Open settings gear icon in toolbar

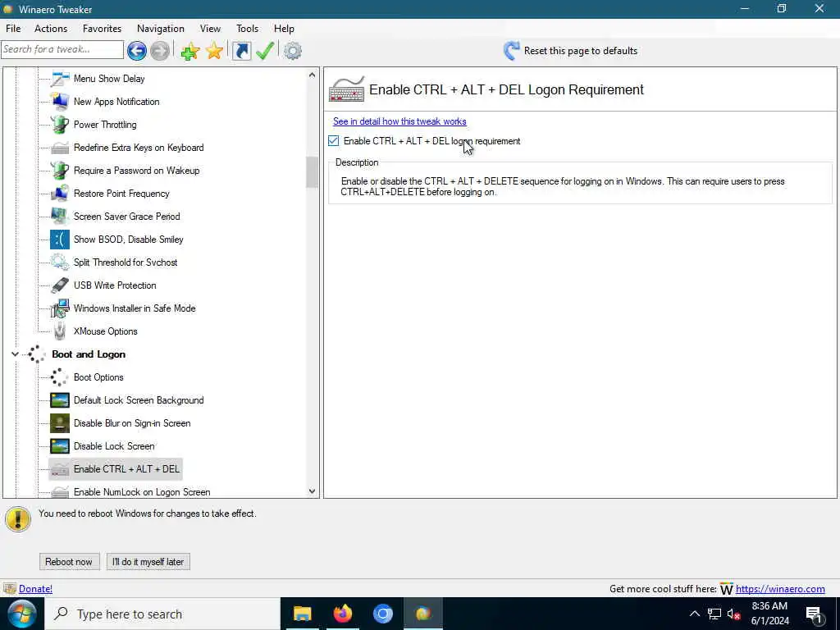point(293,51)
